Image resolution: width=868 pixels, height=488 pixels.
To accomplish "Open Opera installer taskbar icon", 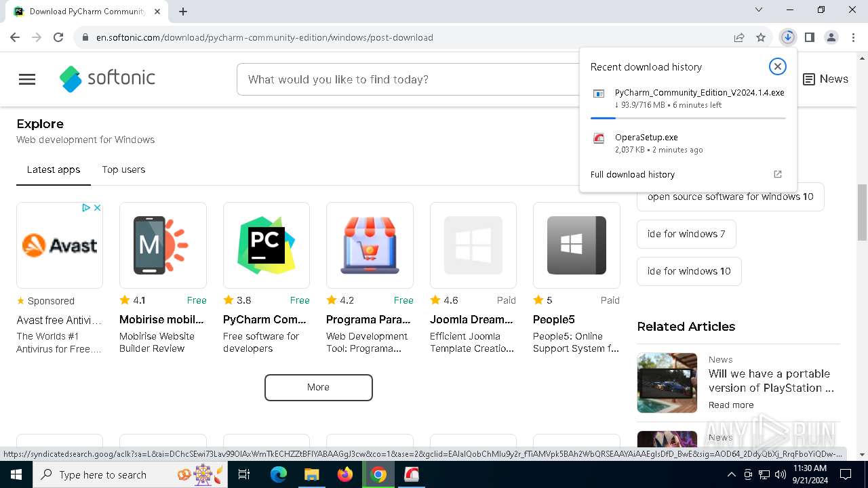I will (412, 474).
